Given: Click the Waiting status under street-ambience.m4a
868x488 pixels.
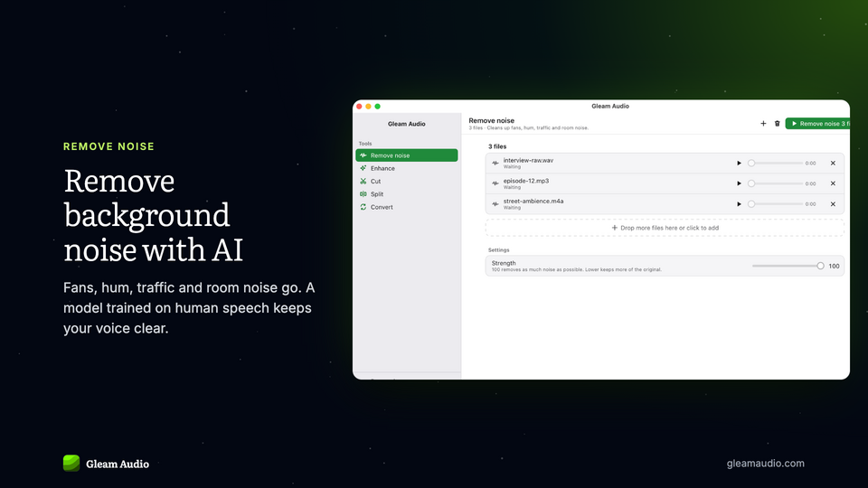Looking at the screenshot, I should [512, 208].
